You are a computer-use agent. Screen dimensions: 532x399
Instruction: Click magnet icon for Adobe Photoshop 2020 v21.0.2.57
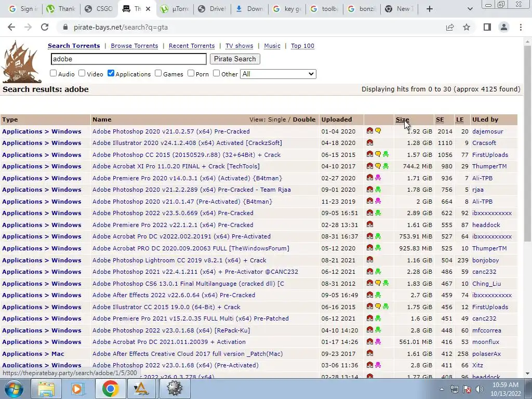370,131
